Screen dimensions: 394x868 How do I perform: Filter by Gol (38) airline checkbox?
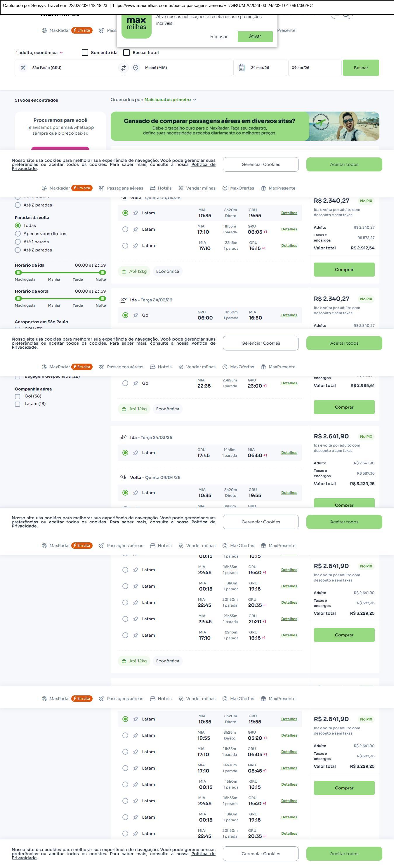point(18,397)
